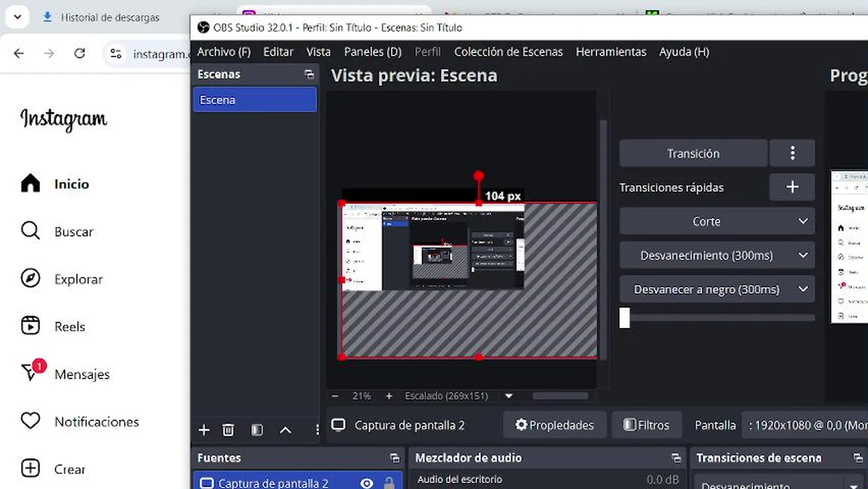The height and width of the screenshot is (489, 868).
Task: Open Chrome tab search dropdown arrow
Action: pos(17,17)
